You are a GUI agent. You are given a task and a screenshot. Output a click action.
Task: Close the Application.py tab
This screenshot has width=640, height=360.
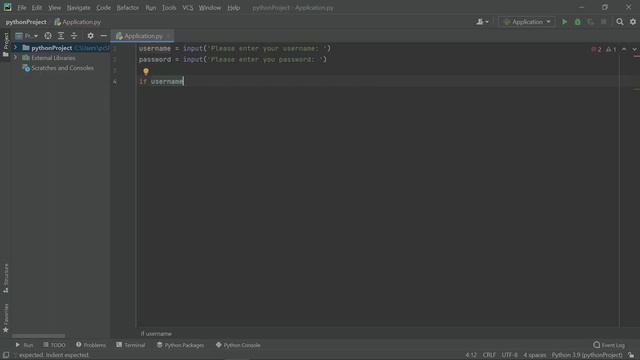click(168, 36)
